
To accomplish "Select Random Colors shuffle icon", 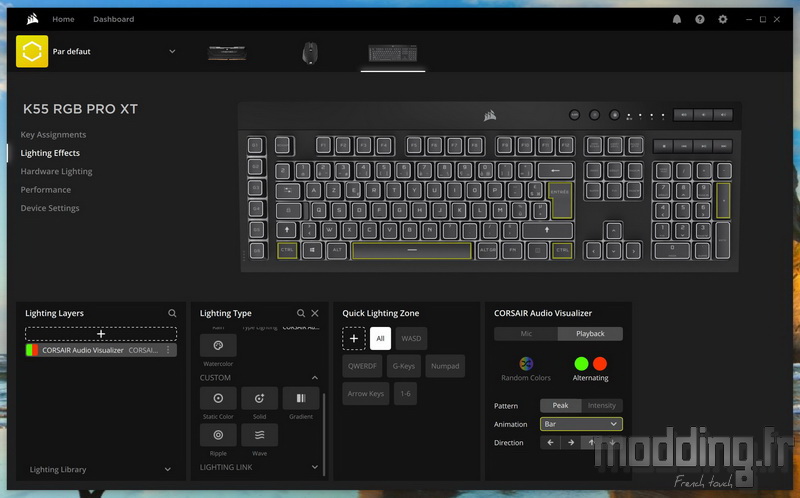I will tap(526, 363).
